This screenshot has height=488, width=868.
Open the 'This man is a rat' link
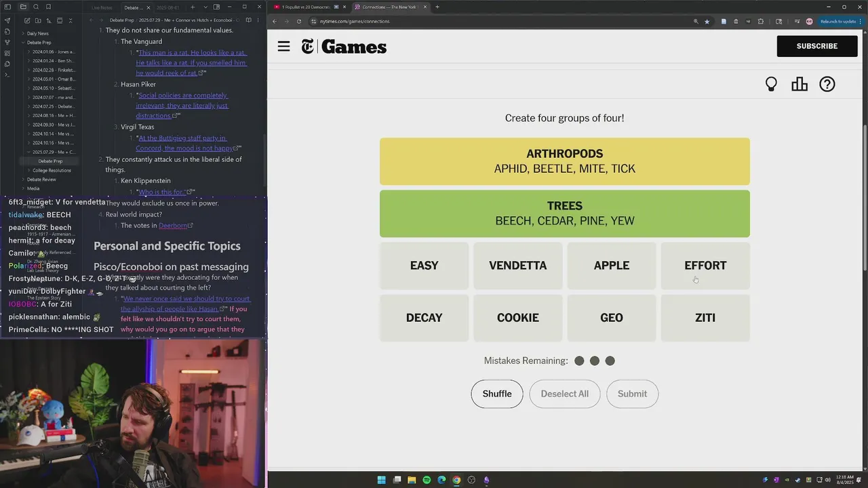point(191,62)
